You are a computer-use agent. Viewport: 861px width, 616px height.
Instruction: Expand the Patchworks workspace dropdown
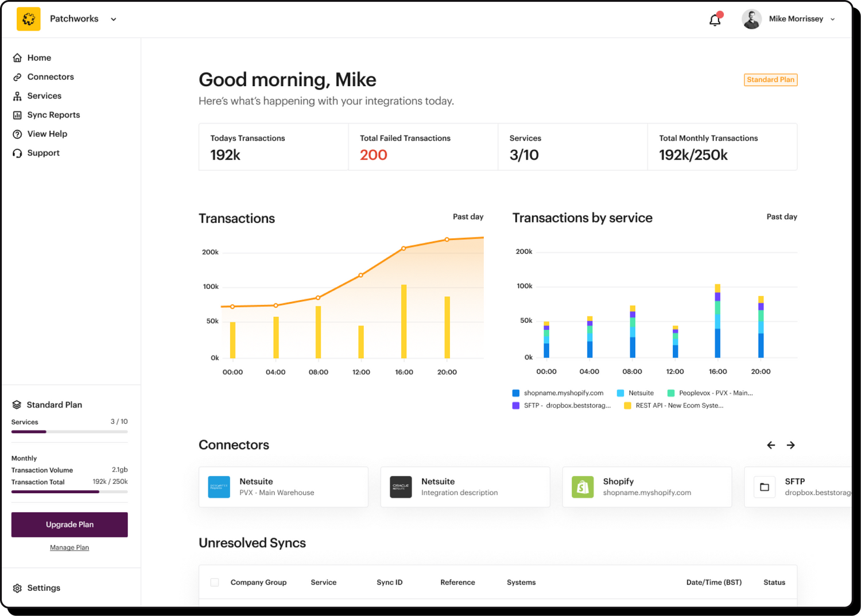click(x=113, y=19)
